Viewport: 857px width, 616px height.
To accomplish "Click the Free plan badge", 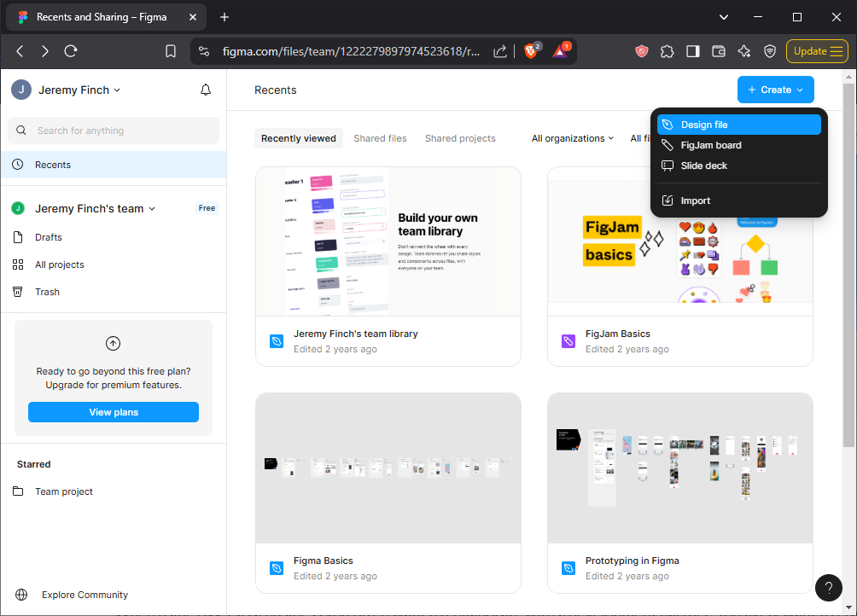I will click(x=207, y=208).
